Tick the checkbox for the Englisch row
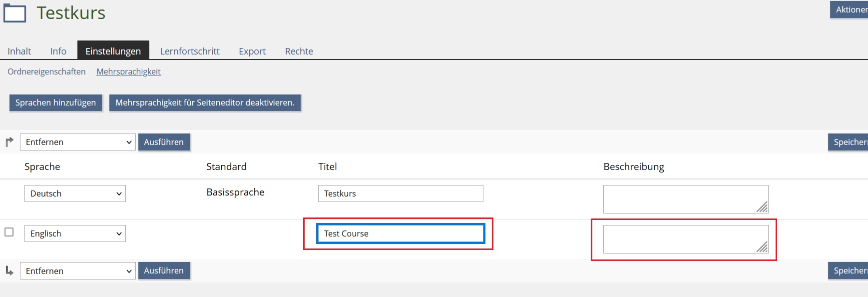The width and height of the screenshot is (868, 297). [9, 232]
